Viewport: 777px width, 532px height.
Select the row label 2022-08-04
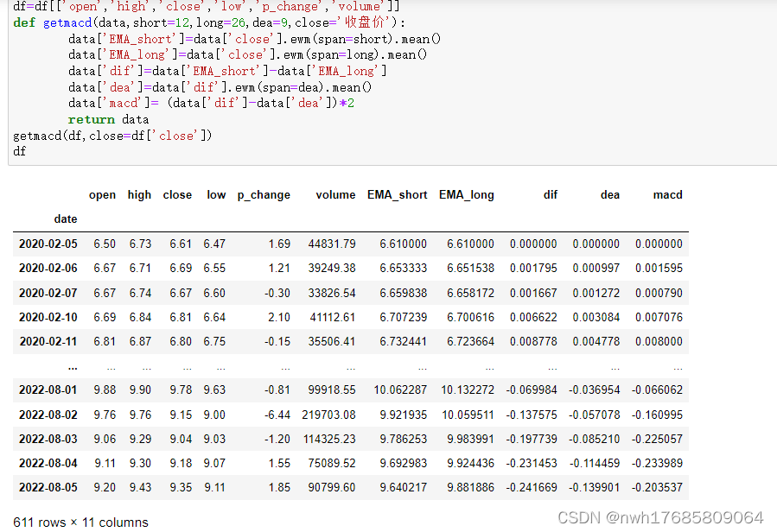(x=48, y=463)
